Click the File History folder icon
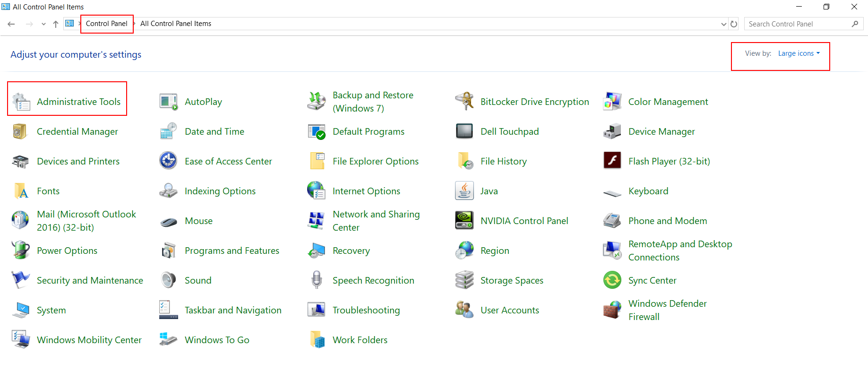This screenshot has width=868, height=372. (464, 161)
